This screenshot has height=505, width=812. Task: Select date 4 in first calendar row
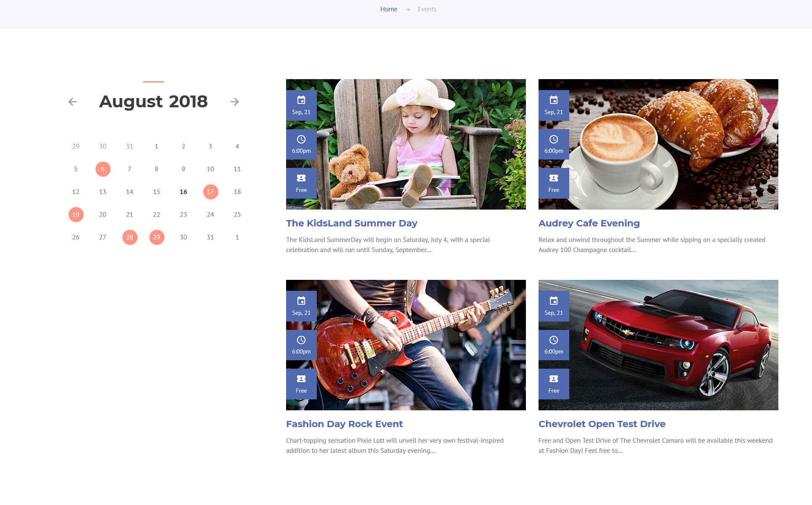[237, 146]
